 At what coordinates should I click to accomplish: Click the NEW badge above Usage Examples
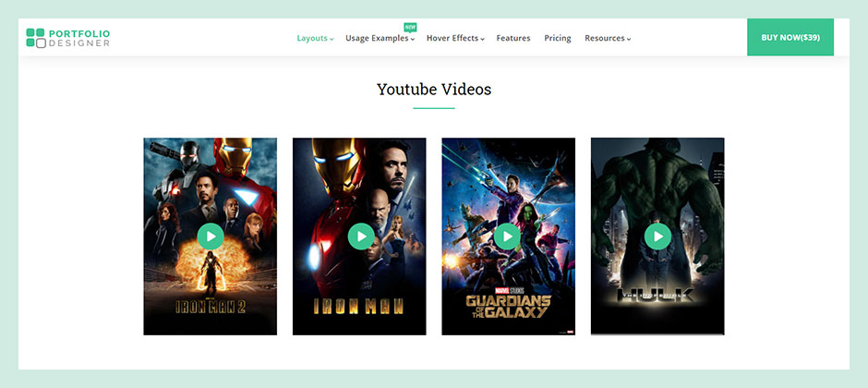tap(410, 27)
